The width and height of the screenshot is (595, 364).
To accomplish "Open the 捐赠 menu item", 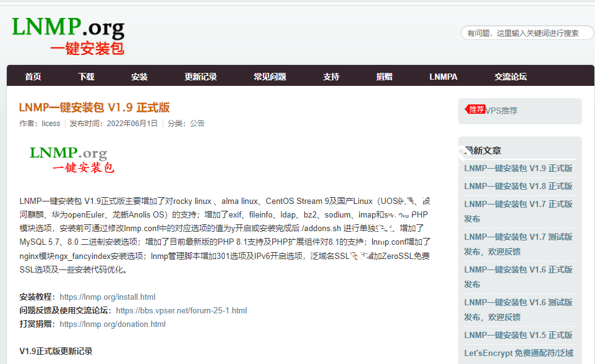I will 383,76.
